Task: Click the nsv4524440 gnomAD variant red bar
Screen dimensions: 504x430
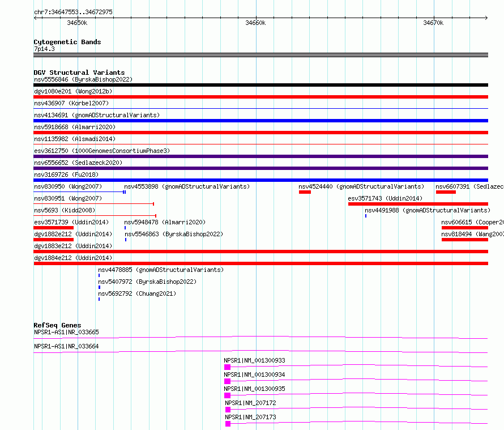Action: [x=305, y=192]
